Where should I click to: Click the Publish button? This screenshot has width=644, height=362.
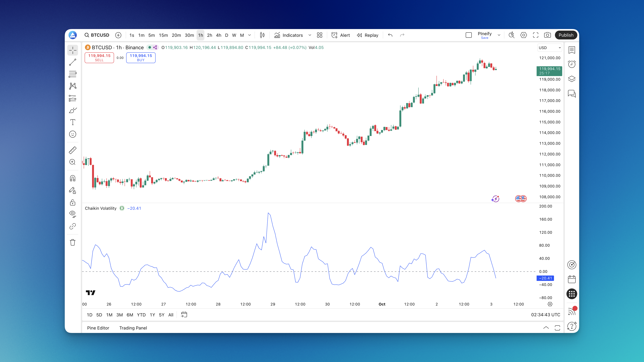[566, 35]
